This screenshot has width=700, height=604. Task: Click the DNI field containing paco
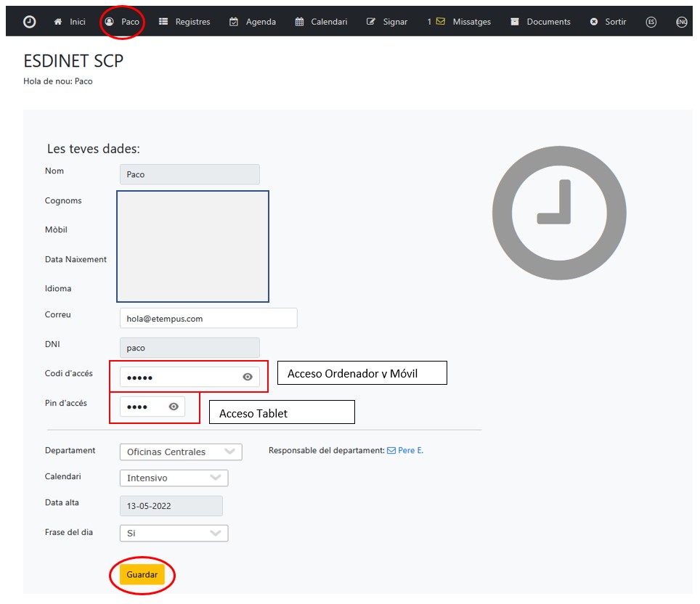pyautogui.click(x=190, y=348)
